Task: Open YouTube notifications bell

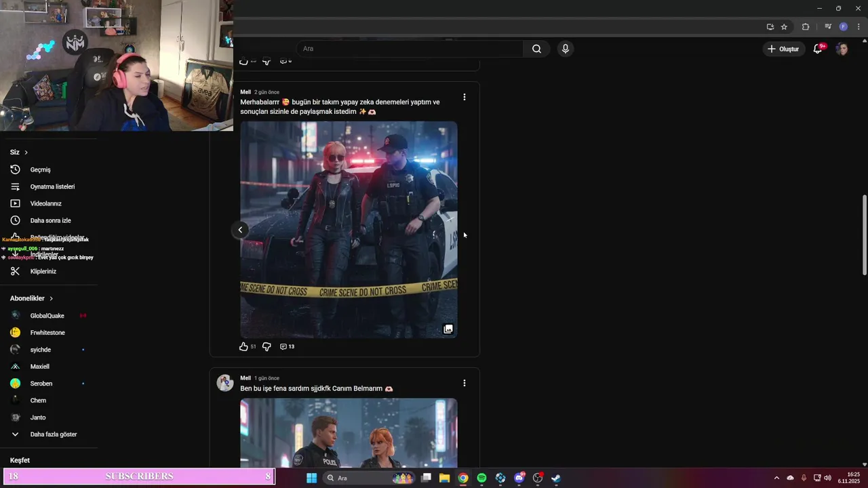Action: point(818,49)
